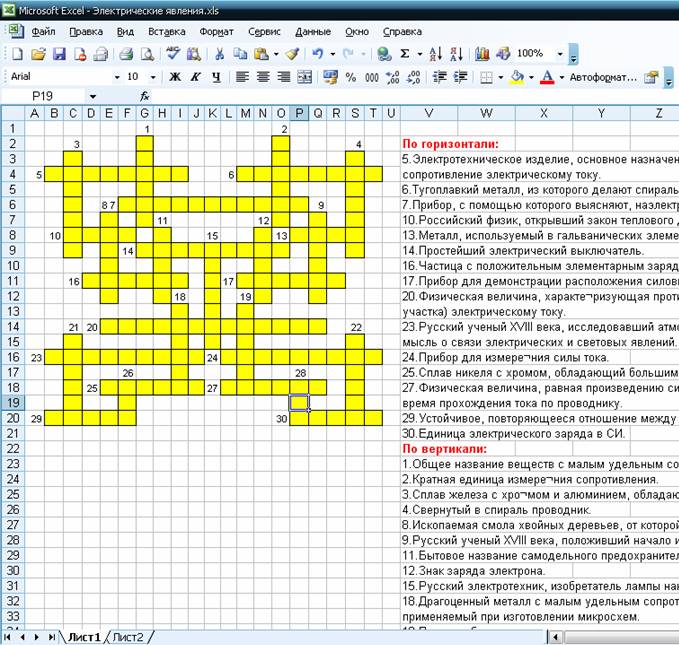This screenshot has width=679, height=645.
Task: Increase decimal places icon
Action: (393, 77)
